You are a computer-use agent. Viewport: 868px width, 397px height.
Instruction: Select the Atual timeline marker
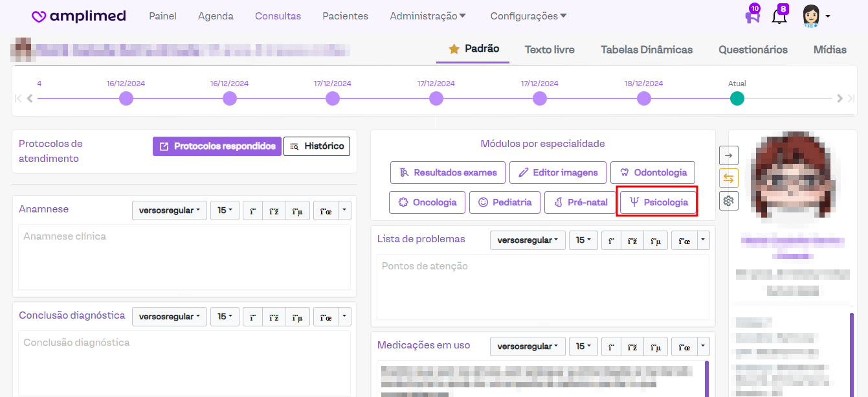737,98
